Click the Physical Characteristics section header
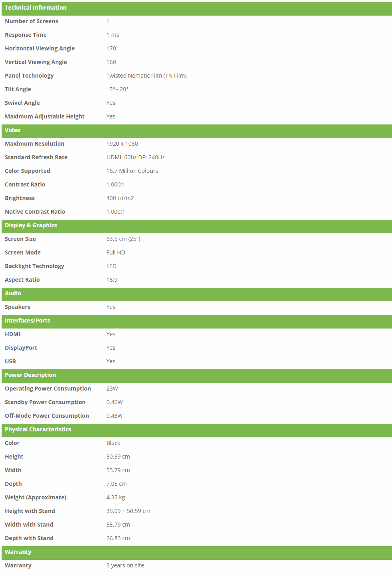Viewport: 392px width, 575px height. click(x=38, y=429)
